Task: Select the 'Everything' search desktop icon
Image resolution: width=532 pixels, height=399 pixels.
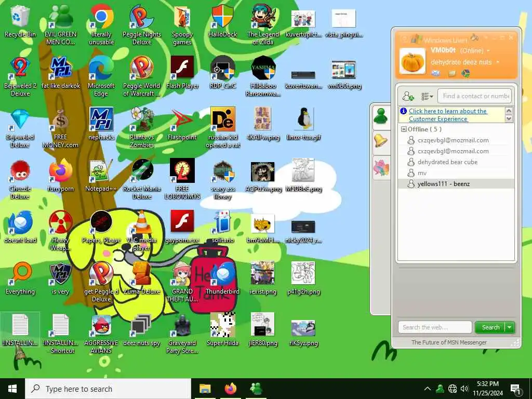Action: (x=20, y=279)
